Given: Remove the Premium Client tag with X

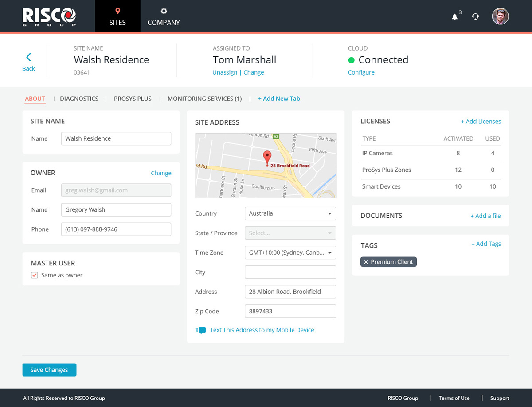Looking at the screenshot, I should pos(366,262).
